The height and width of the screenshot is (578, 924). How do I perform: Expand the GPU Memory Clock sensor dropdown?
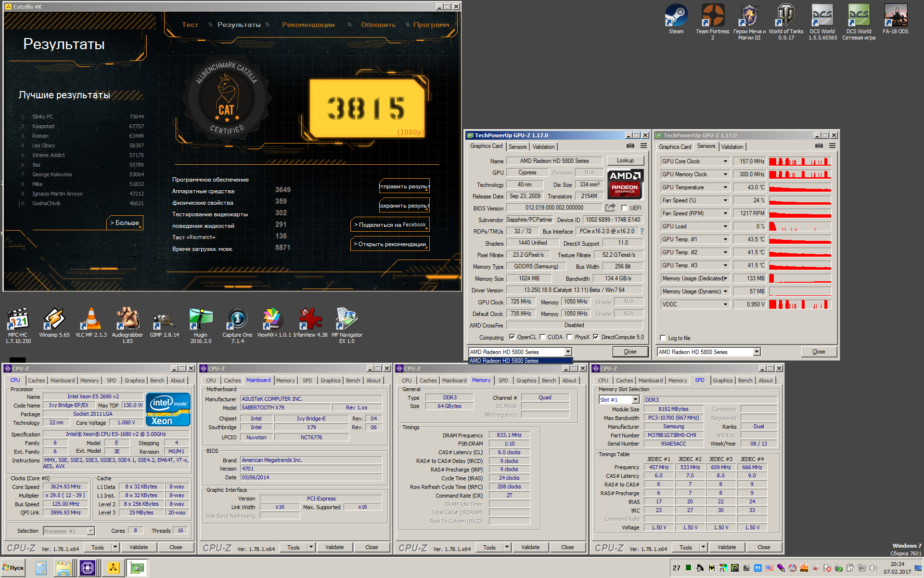725,174
